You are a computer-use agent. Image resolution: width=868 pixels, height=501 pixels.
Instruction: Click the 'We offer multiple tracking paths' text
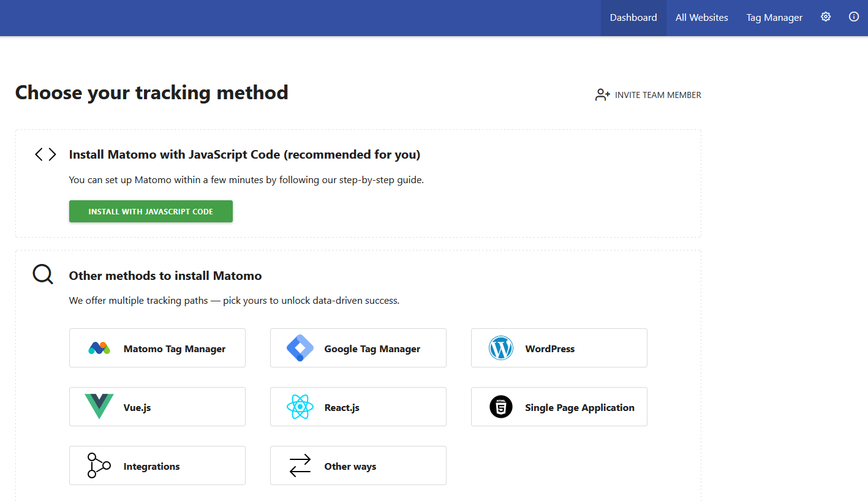click(234, 301)
